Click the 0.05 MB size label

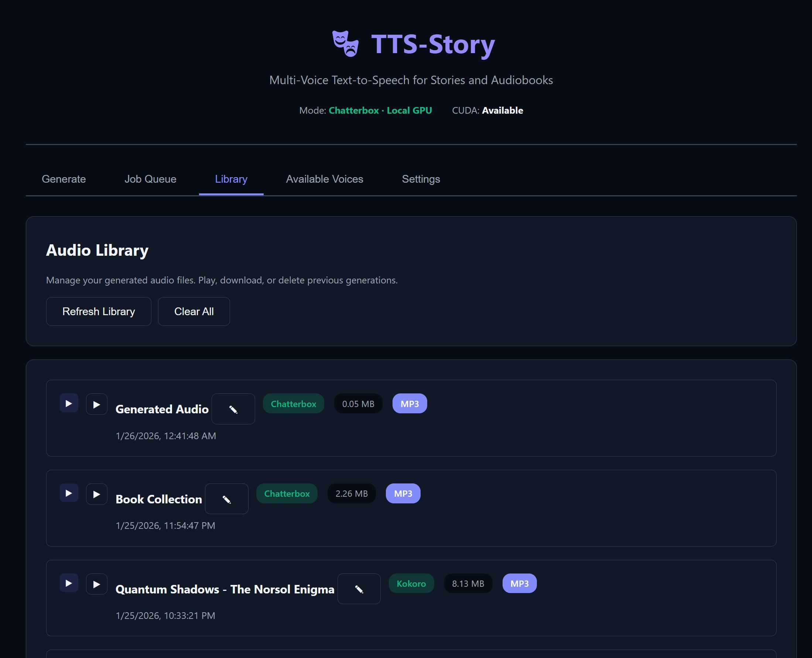tap(359, 404)
